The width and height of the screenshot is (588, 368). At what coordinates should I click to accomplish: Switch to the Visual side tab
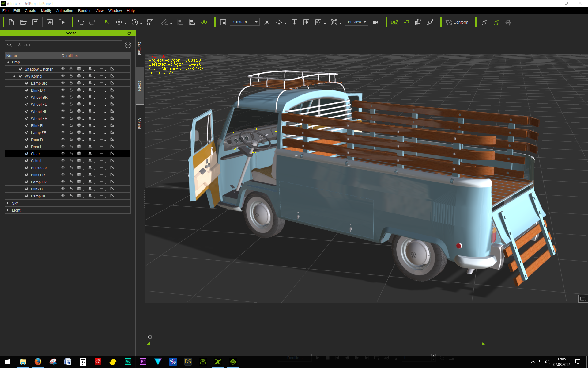(140, 123)
